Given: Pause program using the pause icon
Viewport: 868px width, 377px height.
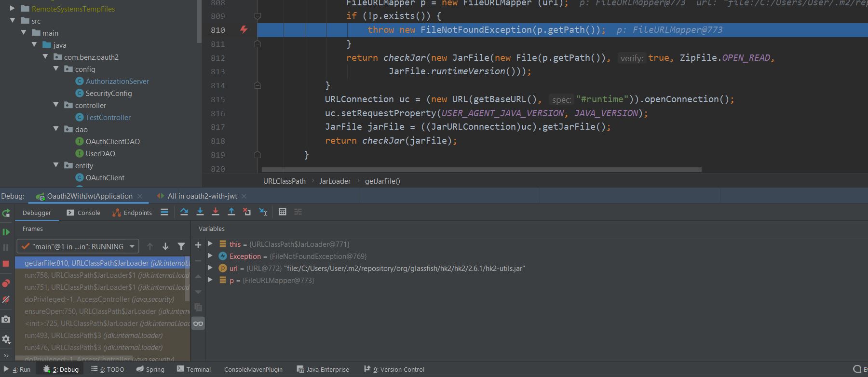Looking at the screenshot, I should (6, 247).
